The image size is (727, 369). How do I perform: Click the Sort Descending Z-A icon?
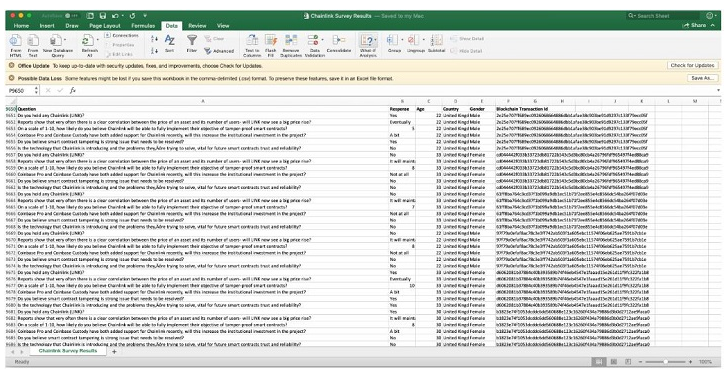click(x=154, y=51)
